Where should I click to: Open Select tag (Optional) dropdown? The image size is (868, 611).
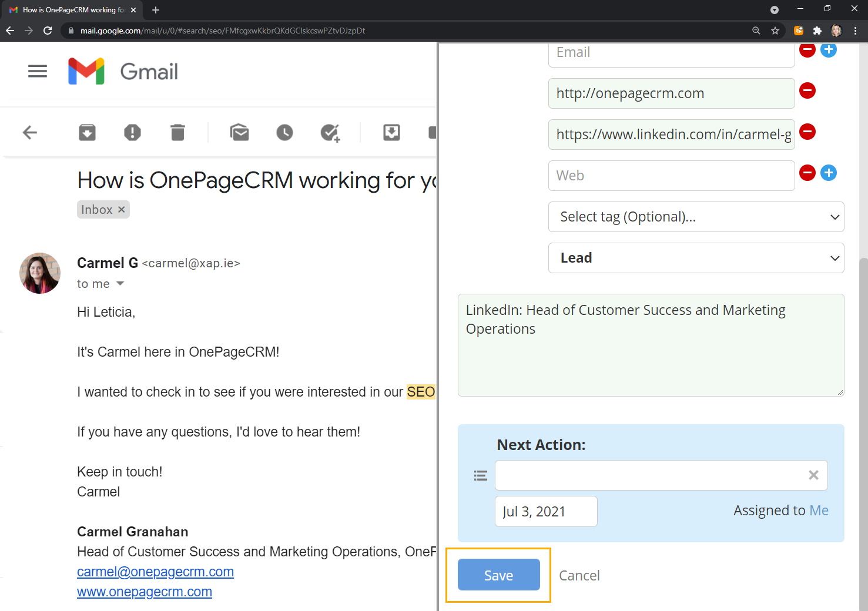(x=696, y=217)
